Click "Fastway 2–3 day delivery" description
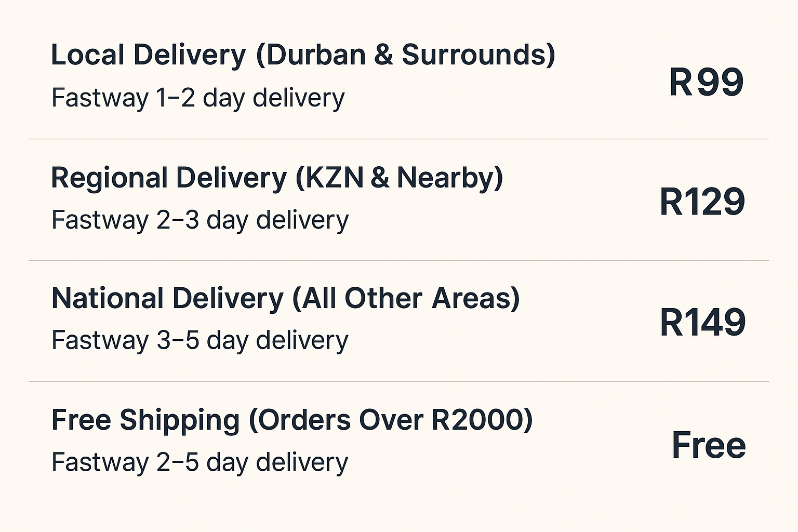 point(200,220)
